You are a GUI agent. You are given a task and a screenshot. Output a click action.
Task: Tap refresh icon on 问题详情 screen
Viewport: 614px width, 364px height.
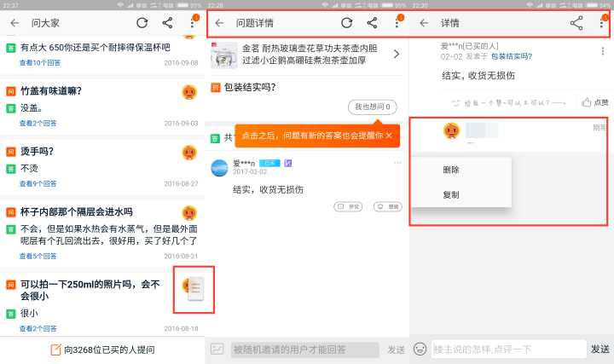point(346,23)
